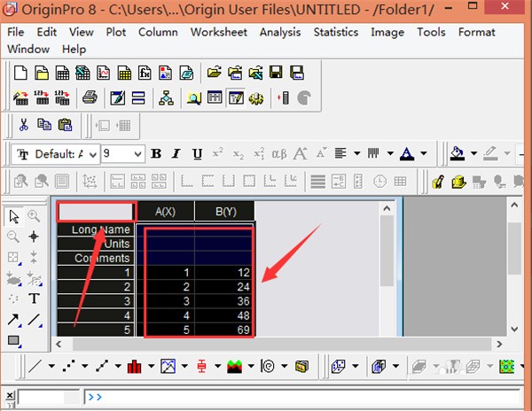The height and width of the screenshot is (411, 532).
Task: Toggle Bold formatting
Action: pyautogui.click(x=156, y=154)
